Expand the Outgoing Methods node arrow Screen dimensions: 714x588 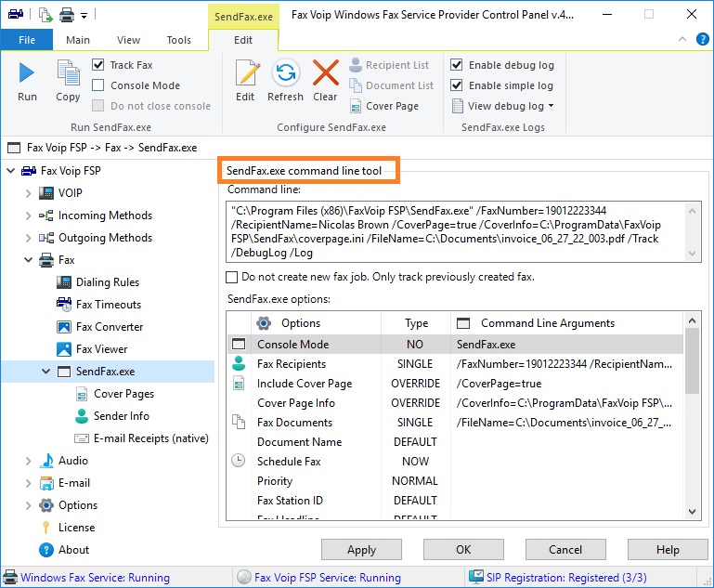click(x=28, y=238)
